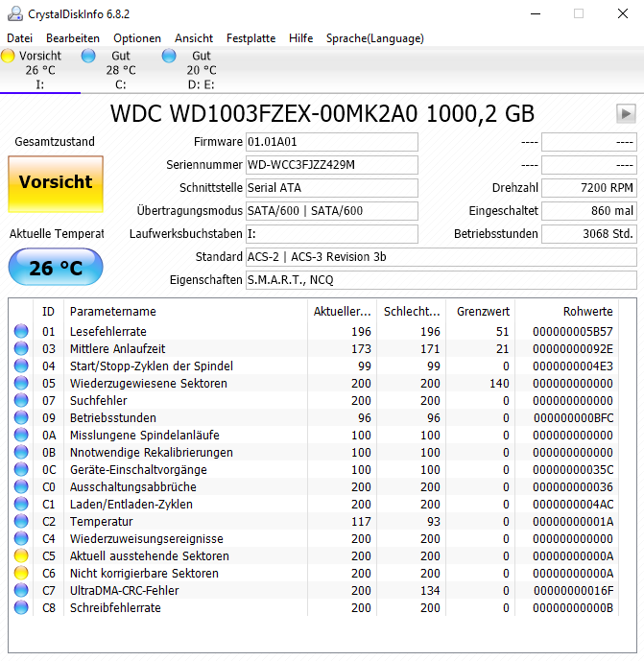Click raw value 00000000BFC
Screen dimensions: 644x661
[x=573, y=418]
